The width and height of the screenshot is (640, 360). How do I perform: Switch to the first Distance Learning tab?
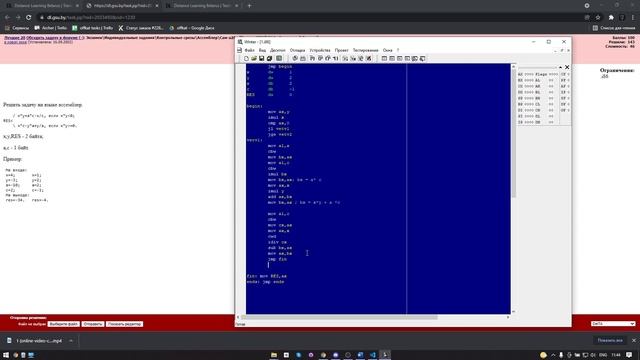[42, 6]
